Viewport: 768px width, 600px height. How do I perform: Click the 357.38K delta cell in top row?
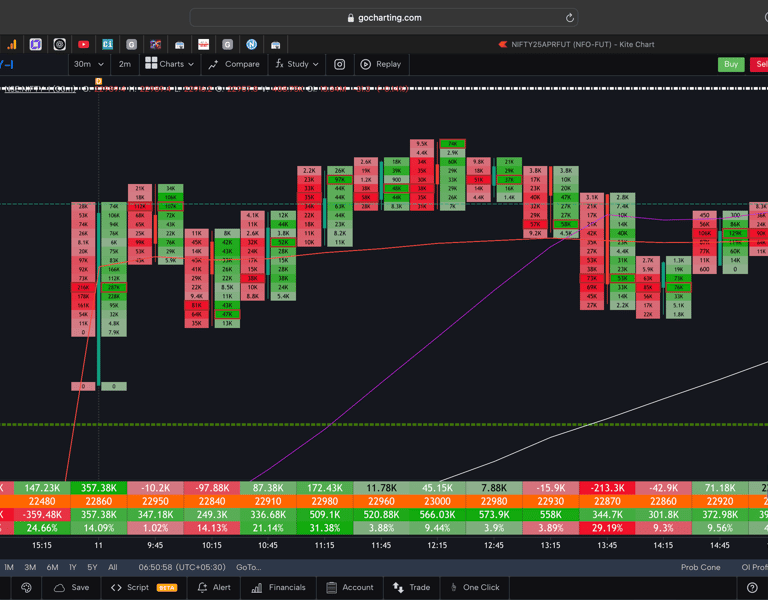pyautogui.click(x=98, y=488)
